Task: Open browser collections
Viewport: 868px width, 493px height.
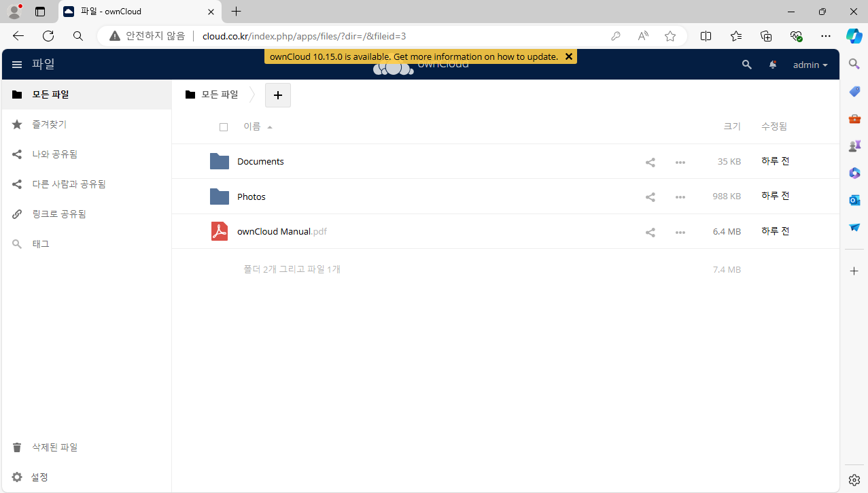Action: [766, 36]
